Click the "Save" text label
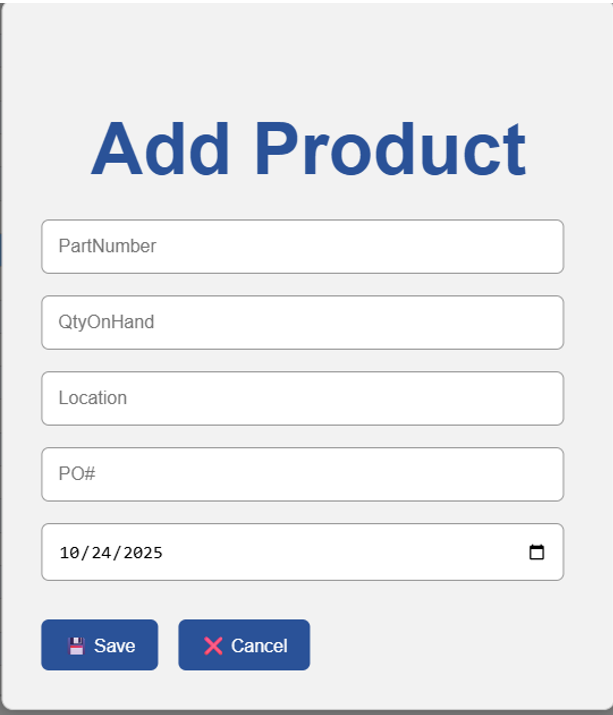613x715 pixels. 114,646
